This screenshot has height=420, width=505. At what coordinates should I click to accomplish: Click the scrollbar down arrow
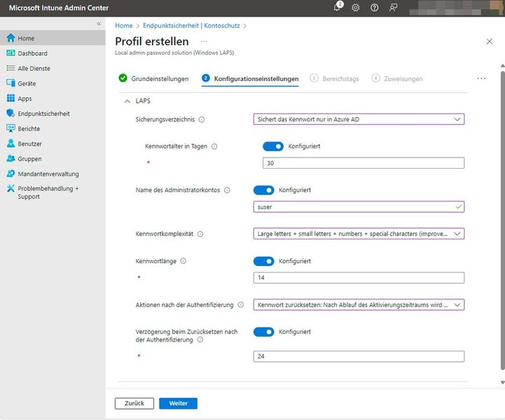[502, 383]
